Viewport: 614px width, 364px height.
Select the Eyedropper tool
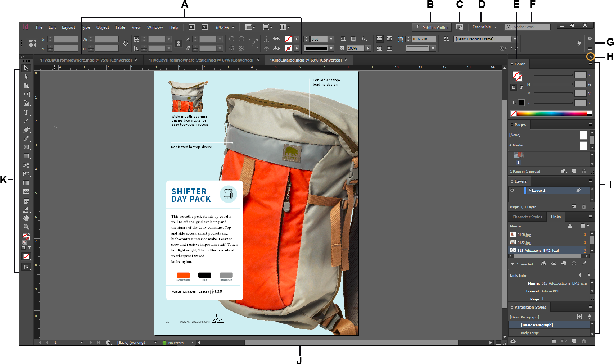coord(26,210)
